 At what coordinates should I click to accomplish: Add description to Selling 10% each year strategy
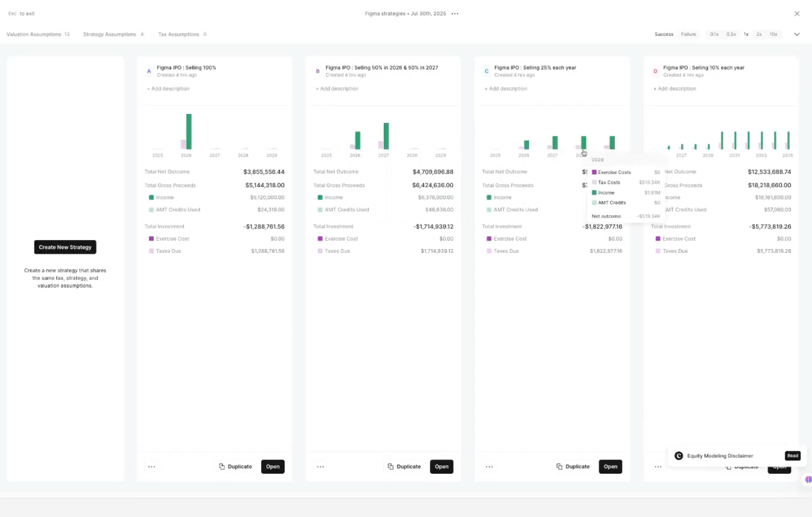click(675, 89)
